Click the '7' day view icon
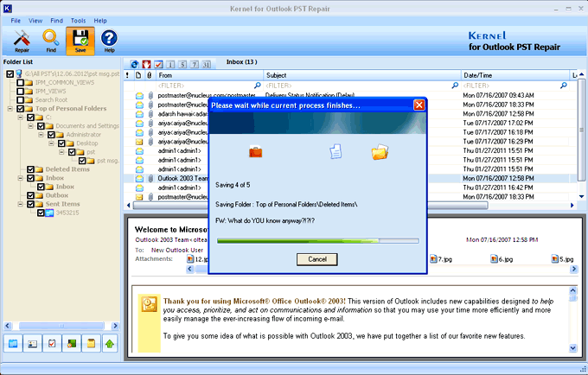 (x=195, y=65)
